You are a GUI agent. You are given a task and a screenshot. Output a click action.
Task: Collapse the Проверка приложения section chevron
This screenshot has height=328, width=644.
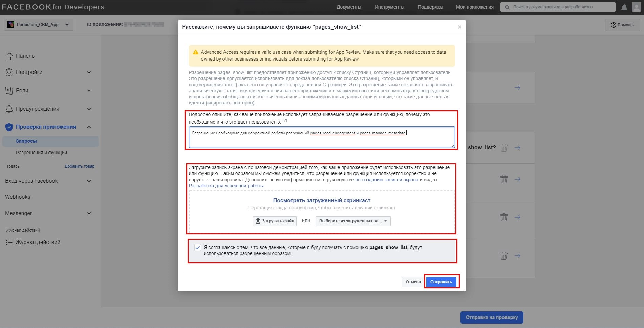[x=89, y=127]
